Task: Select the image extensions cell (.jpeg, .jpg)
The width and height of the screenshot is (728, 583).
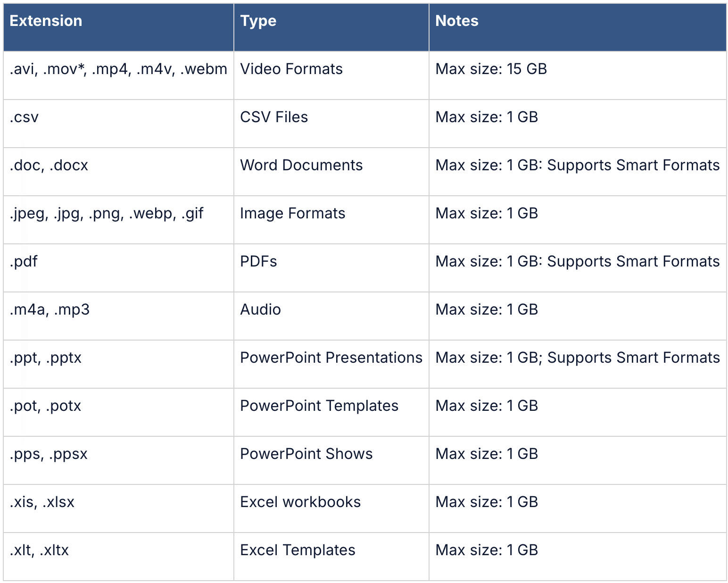Action: point(106,214)
